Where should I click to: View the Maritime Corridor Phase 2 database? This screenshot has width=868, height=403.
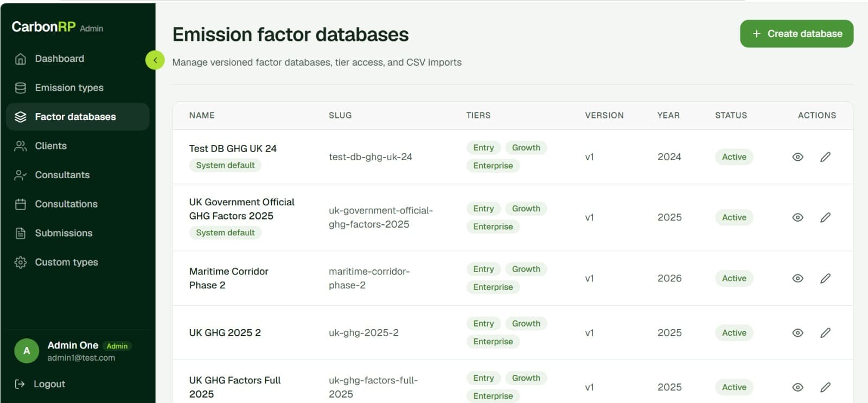click(x=797, y=278)
